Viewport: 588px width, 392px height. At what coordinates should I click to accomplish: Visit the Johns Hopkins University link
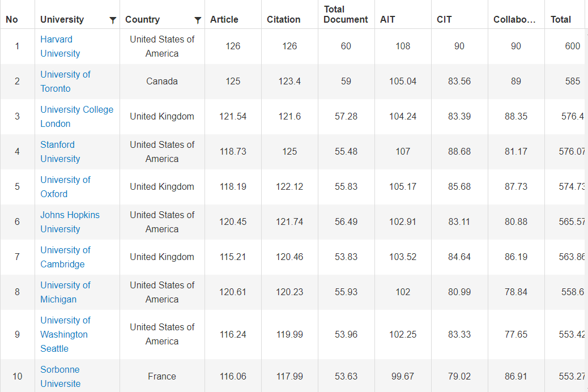[70, 222]
